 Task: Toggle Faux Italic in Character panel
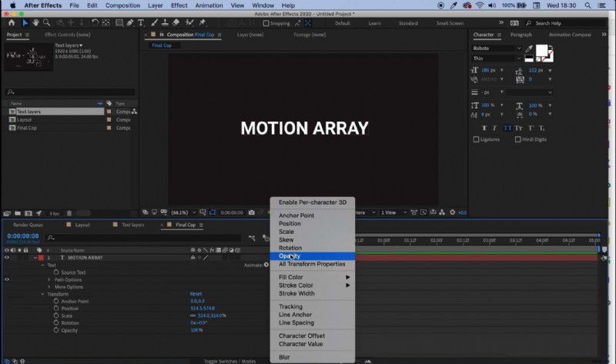click(x=494, y=128)
